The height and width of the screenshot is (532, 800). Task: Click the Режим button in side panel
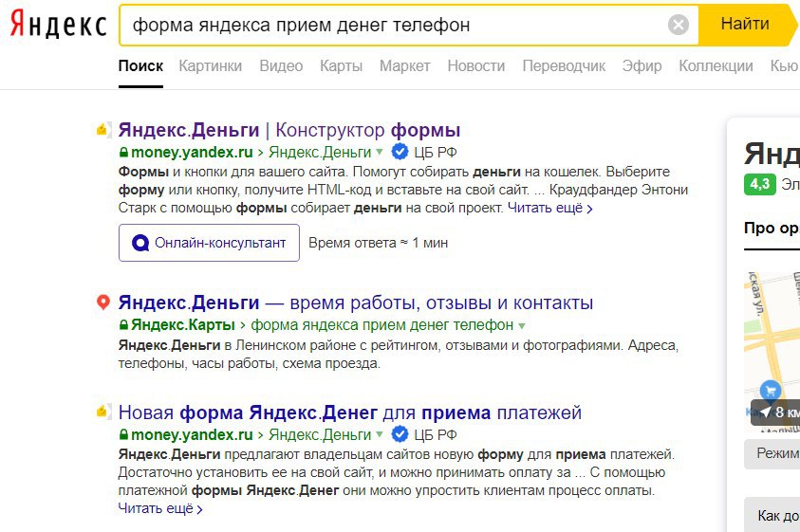click(772, 453)
